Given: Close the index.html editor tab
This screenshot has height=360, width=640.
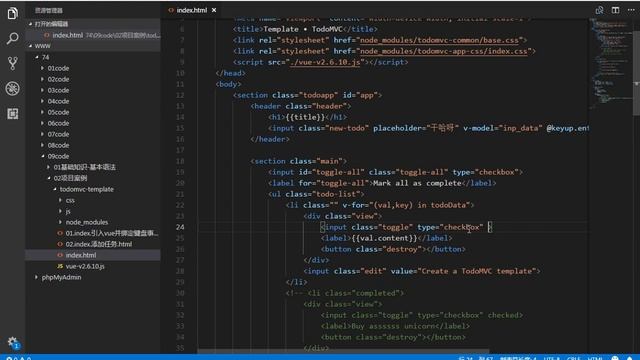Looking at the screenshot, I should (x=214, y=10).
